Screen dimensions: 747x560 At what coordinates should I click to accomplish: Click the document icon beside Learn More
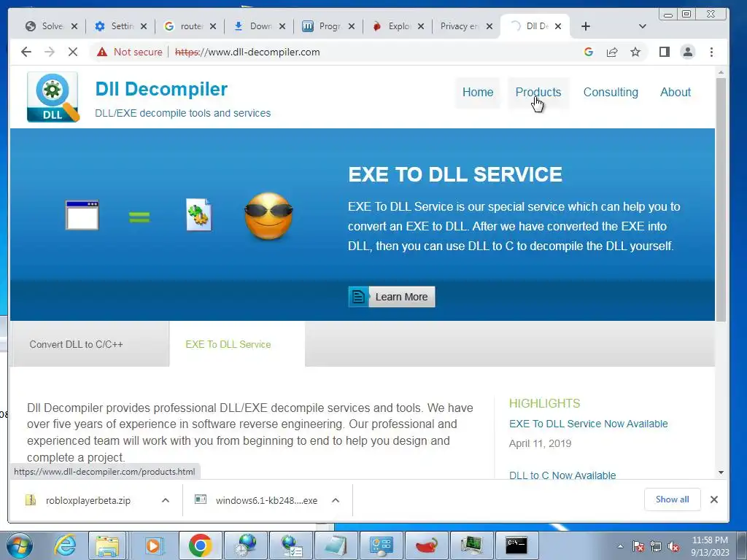pos(358,297)
